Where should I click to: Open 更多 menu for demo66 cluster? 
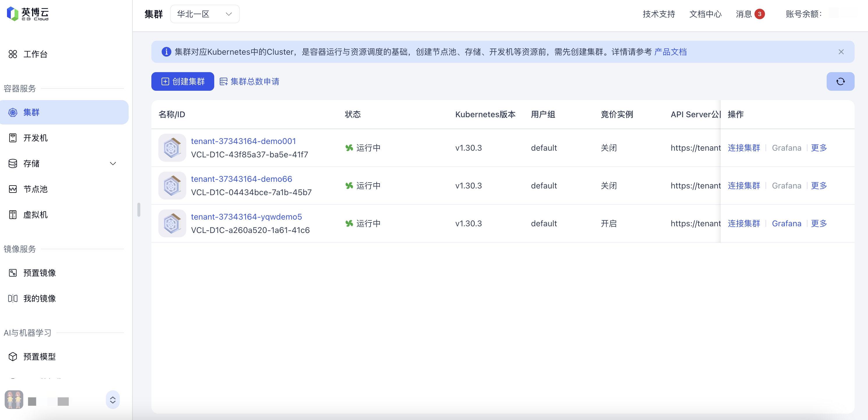819,186
